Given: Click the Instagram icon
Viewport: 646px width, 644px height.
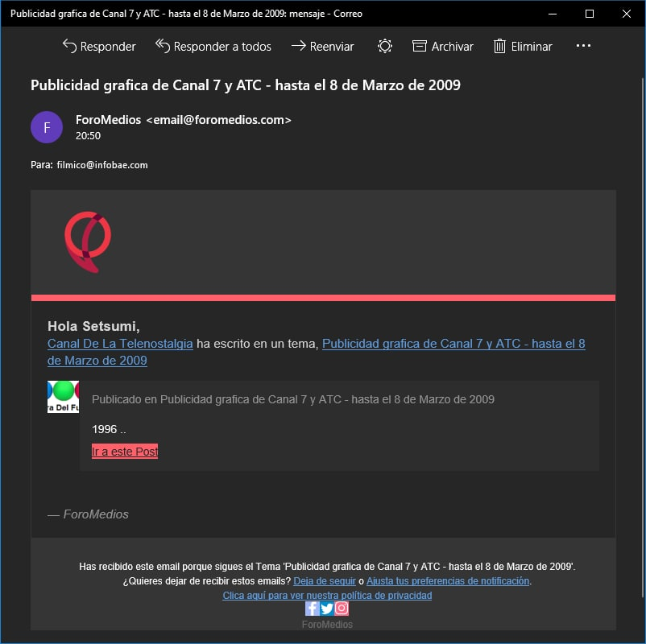Looking at the screenshot, I should click(342, 608).
